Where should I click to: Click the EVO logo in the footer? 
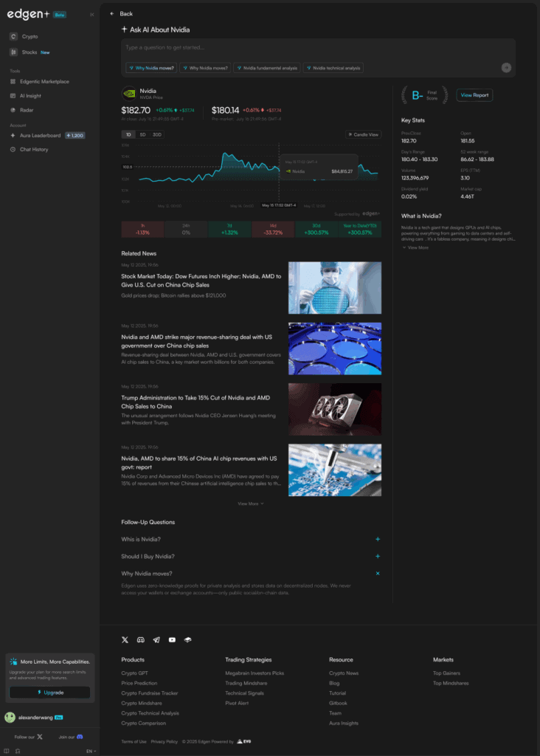coord(243,741)
